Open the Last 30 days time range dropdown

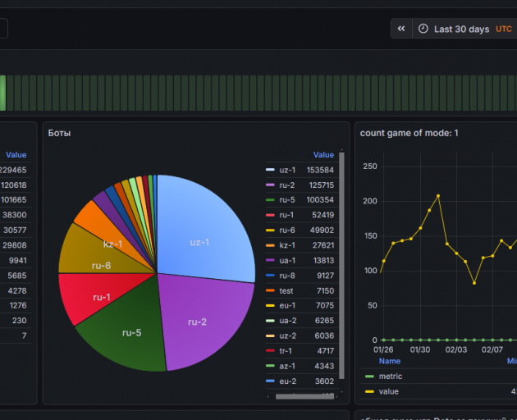point(461,29)
